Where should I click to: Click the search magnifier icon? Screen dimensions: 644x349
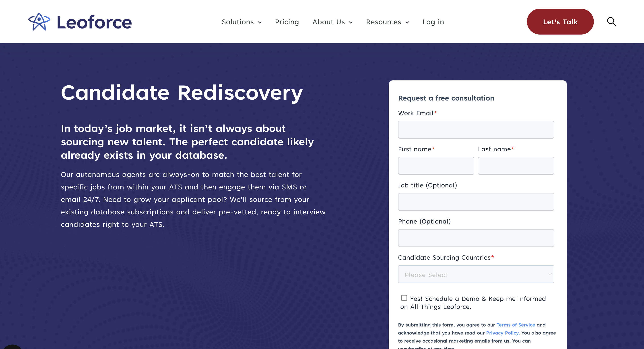pos(611,22)
